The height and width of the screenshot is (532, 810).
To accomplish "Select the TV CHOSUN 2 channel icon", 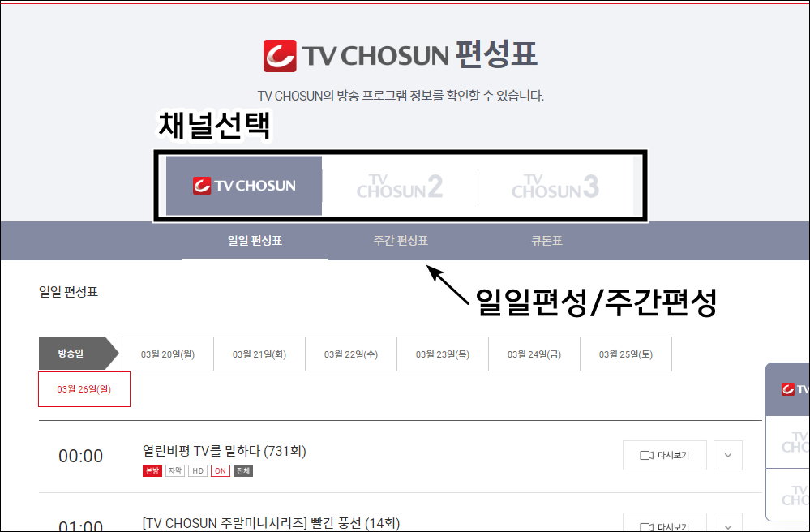I will [x=399, y=185].
